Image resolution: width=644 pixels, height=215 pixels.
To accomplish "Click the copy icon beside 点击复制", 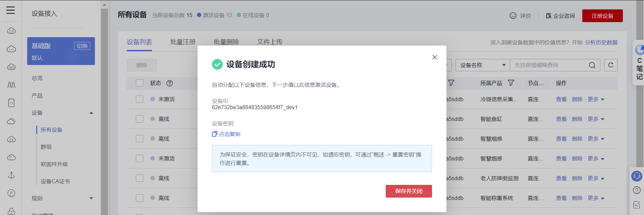I will pyautogui.click(x=215, y=134).
